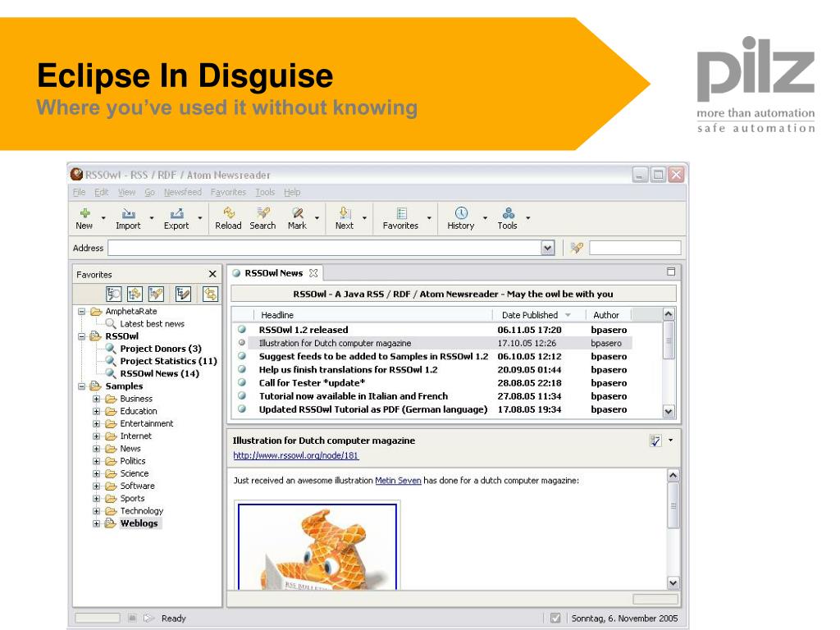
Task: Select the Project Donors (3) feed
Action: [x=161, y=349]
